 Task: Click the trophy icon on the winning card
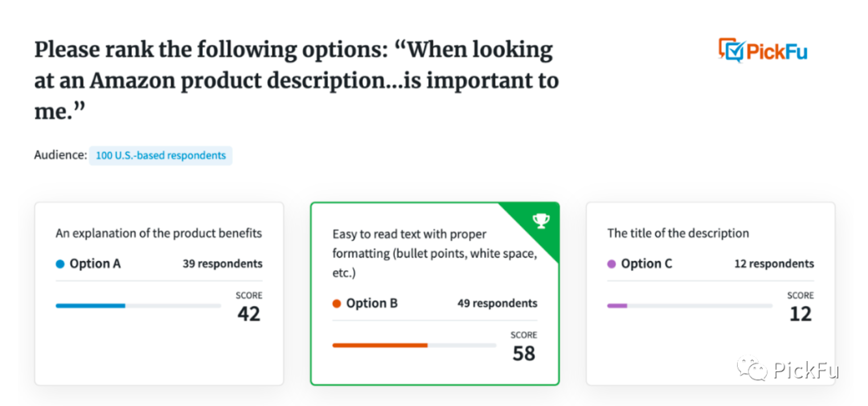pyautogui.click(x=540, y=221)
